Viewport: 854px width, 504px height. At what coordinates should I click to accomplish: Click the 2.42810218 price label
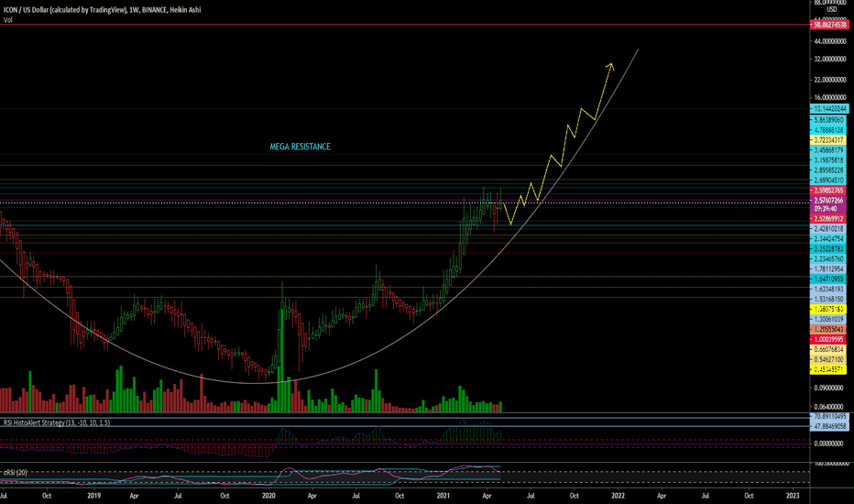pos(829,229)
